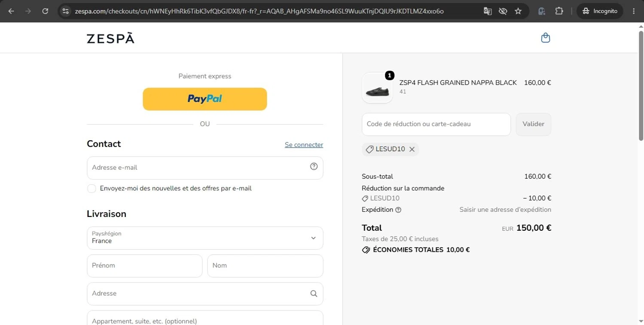
Task: Open the Chrome three-dot menu
Action: coord(634,11)
